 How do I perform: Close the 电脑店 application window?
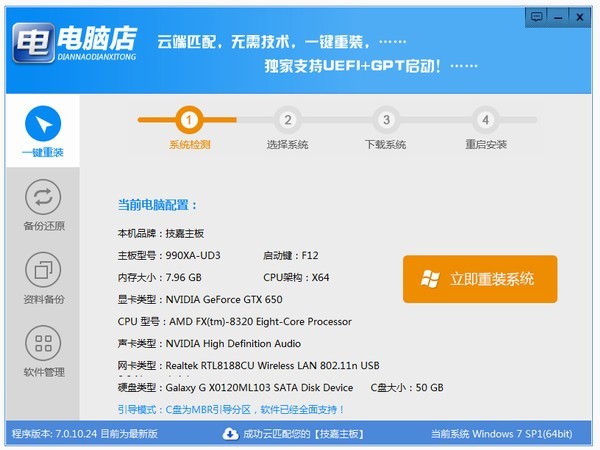[x=581, y=17]
